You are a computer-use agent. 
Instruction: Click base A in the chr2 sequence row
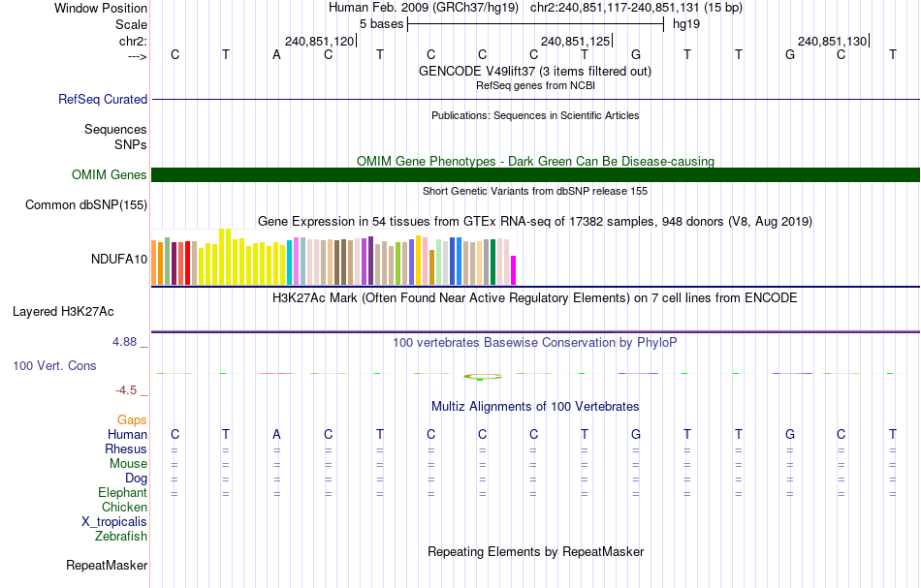[x=276, y=54]
